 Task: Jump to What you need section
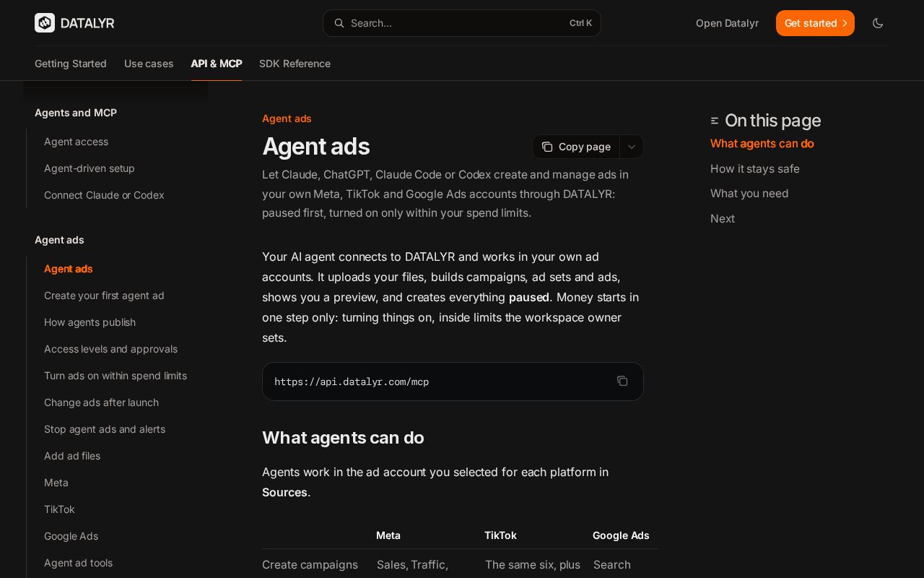tap(749, 193)
